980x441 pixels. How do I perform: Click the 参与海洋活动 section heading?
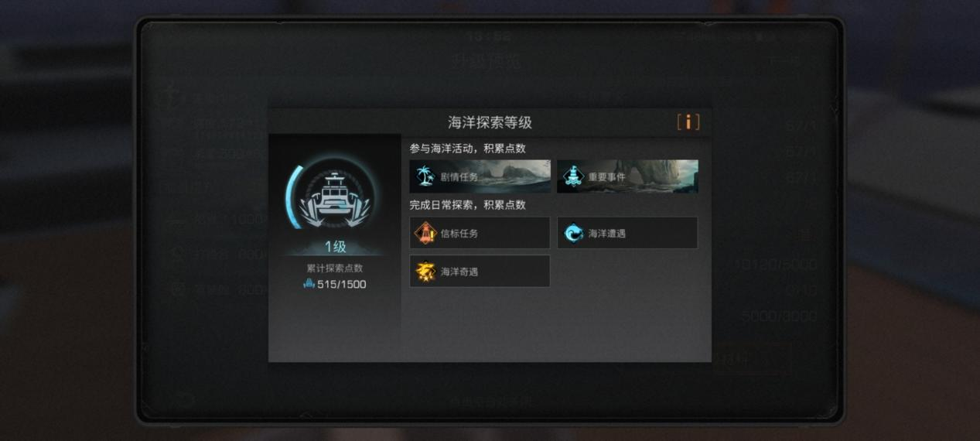(467, 149)
